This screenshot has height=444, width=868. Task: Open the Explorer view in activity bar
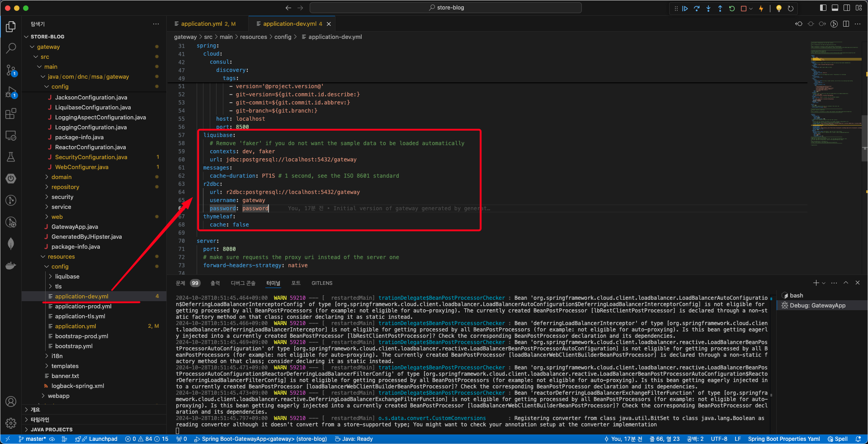click(11, 27)
